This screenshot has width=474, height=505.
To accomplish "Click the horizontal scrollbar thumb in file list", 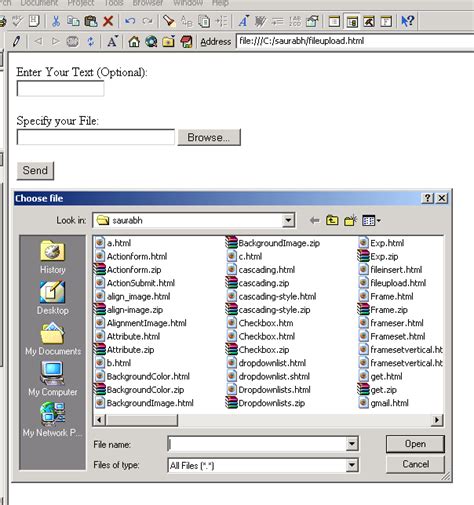I will coord(142,420).
